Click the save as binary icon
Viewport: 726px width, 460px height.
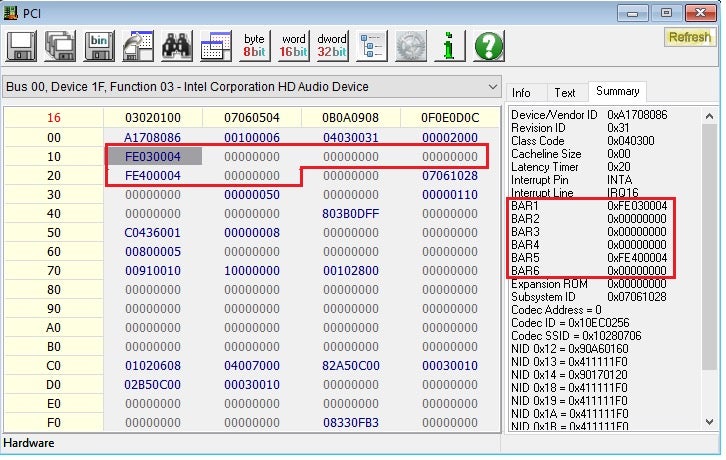pyautogui.click(x=99, y=46)
